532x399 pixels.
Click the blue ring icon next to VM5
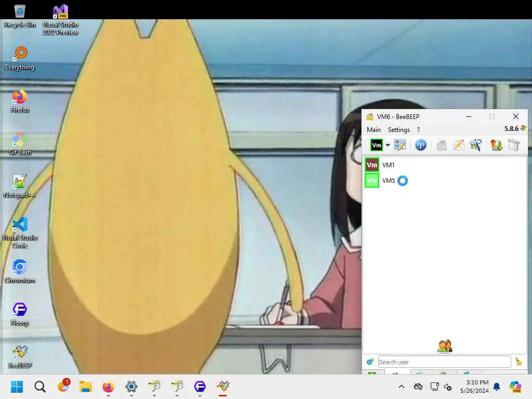coord(403,180)
